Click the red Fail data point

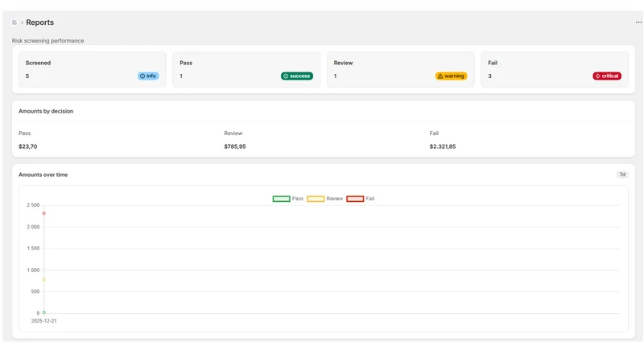[44, 213]
